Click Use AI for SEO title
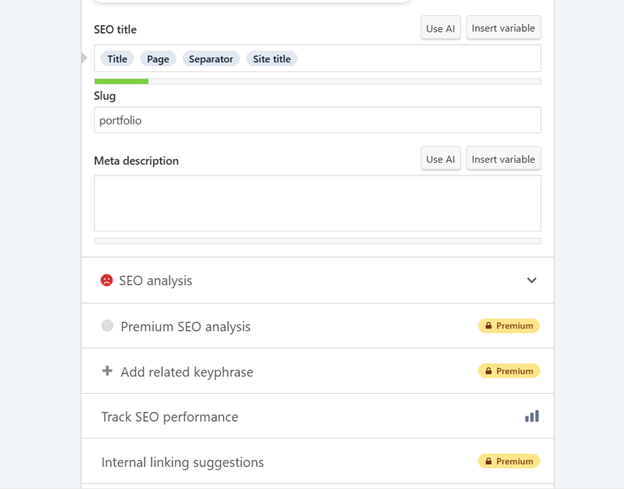 (x=441, y=28)
